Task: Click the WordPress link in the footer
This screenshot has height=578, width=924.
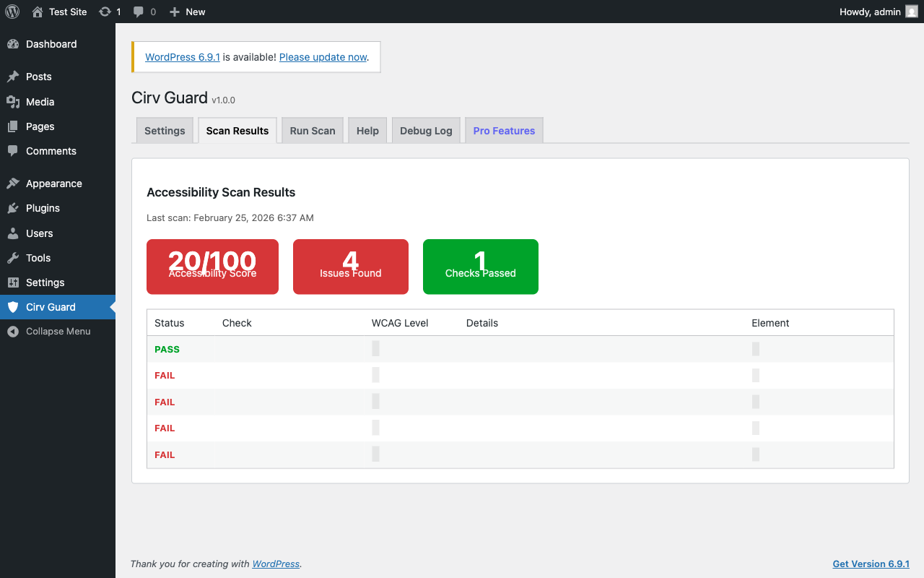Action: pos(276,564)
